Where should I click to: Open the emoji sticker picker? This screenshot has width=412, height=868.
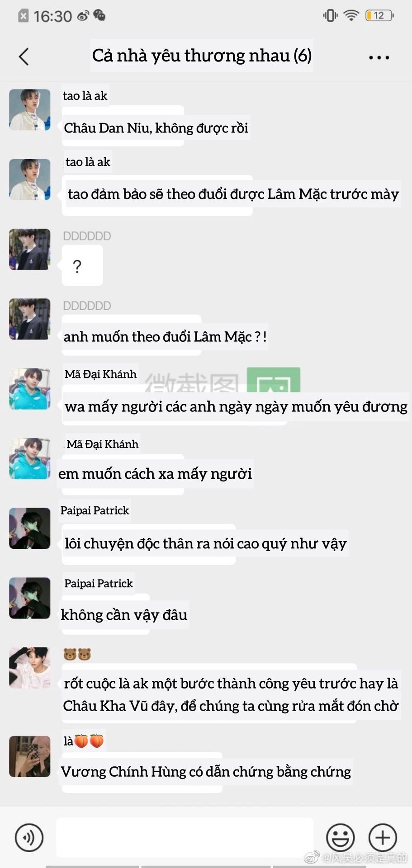point(340,837)
